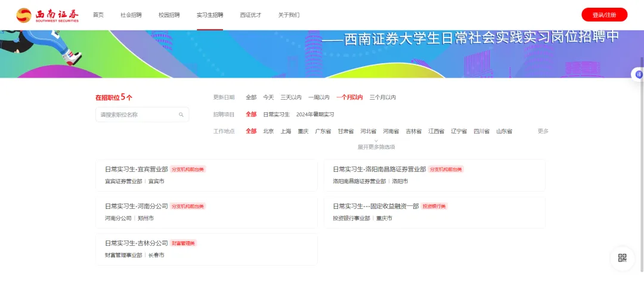Image resolution: width=644 pixels, height=299 pixels.
Task: Select 2024年暑期实习 project filter
Action: click(x=315, y=115)
